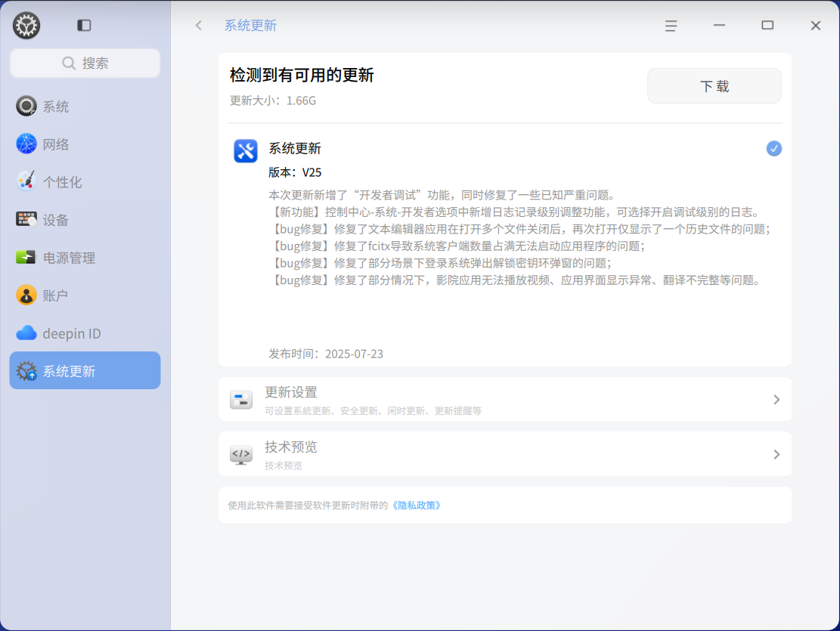840x631 pixels.
Task: Click the deepin ID cloud icon
Action: pos(26,333)
